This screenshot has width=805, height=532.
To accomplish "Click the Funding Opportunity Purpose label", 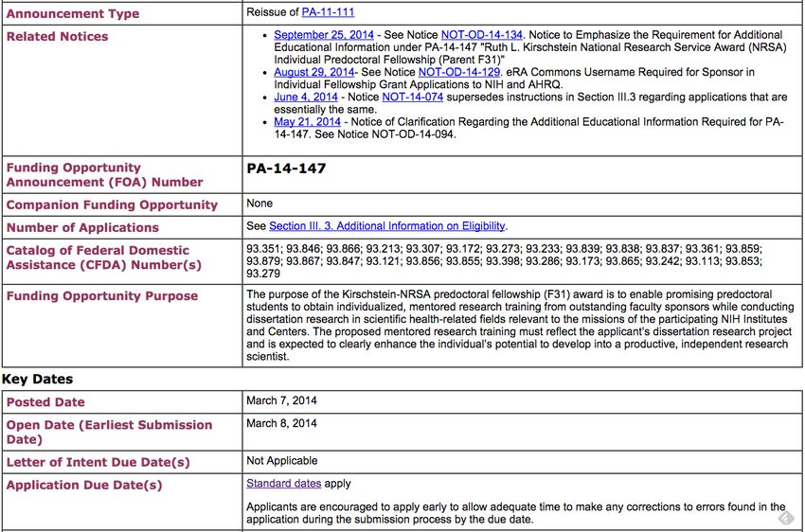I will coord(101,296).
